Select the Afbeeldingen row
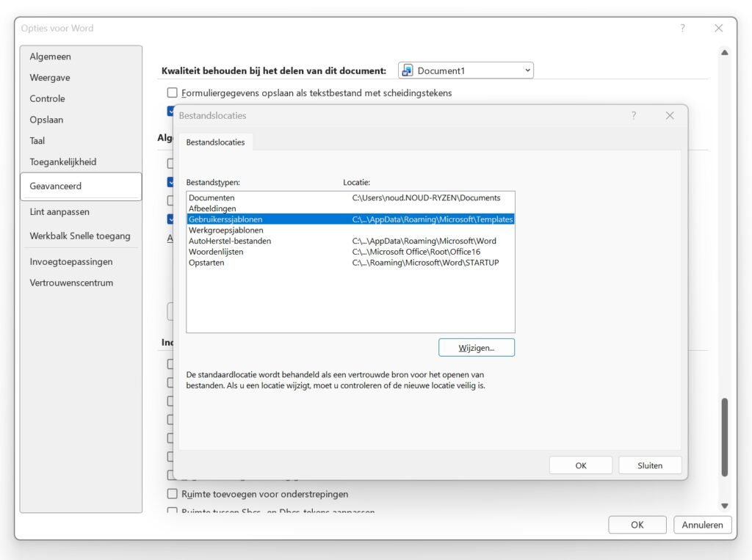This screenshot has width=752, height=560. 350,208
